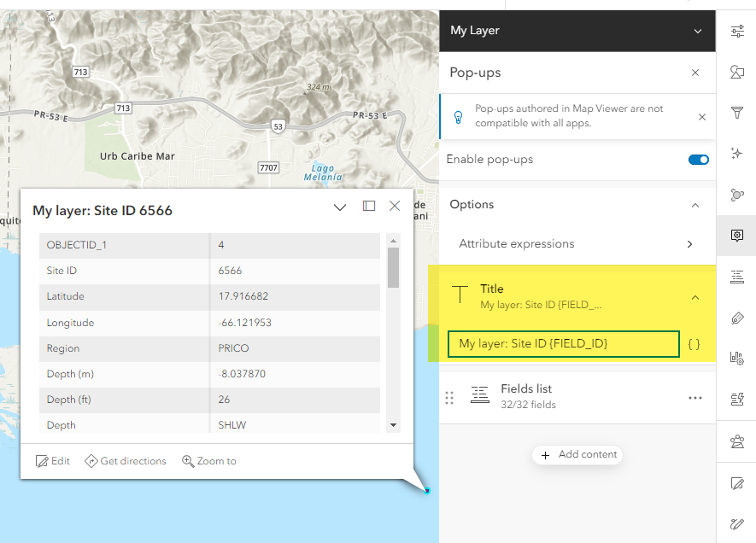Open the Fields list options menu
Image resolution: width=756 pixels, height=543 pixels.
pos(695,398)
